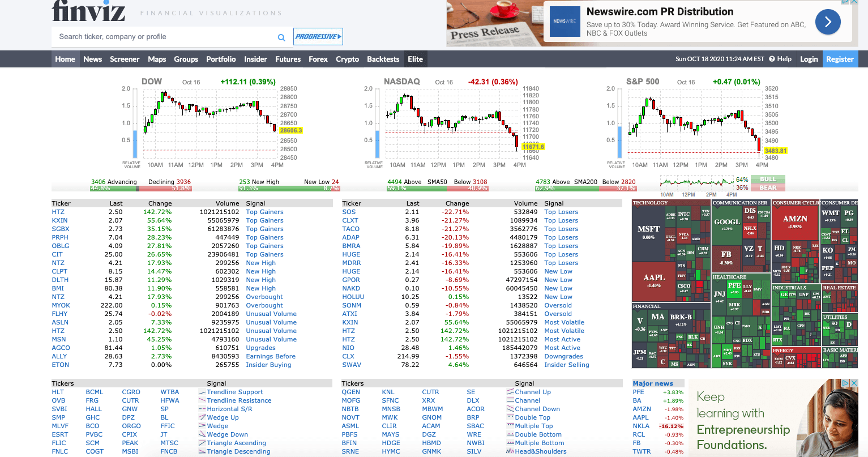This screenshot has width=868, height=457.
Task: Click the New High/New Low bar
Action: point(289,188)
